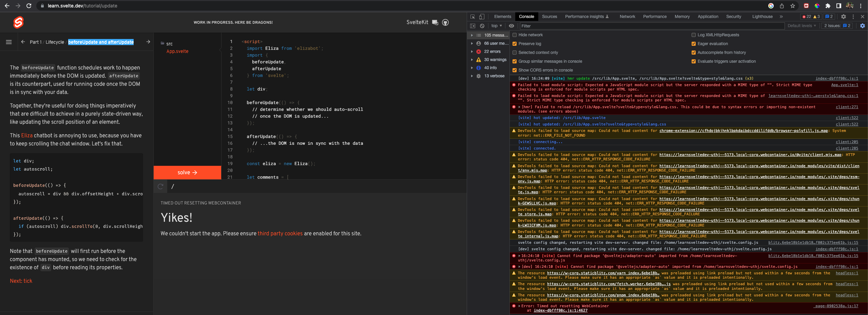Viewport: 868px width, 315px height.
Task: Open the Eliza link in tutorial text
Action: click(27, 135)
